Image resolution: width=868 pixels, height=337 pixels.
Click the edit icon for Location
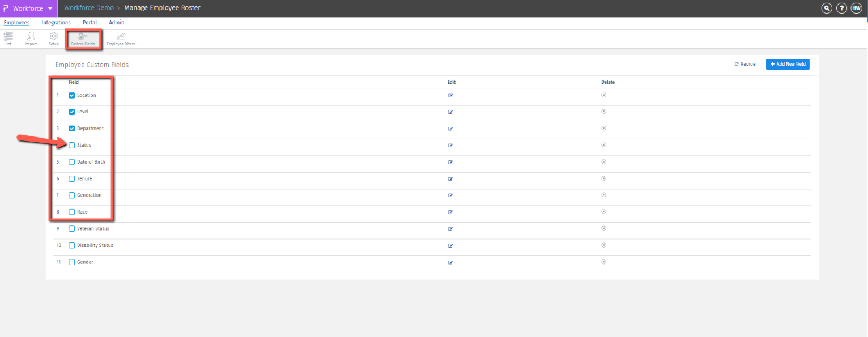pyautogui.click(x=450, y=96)
